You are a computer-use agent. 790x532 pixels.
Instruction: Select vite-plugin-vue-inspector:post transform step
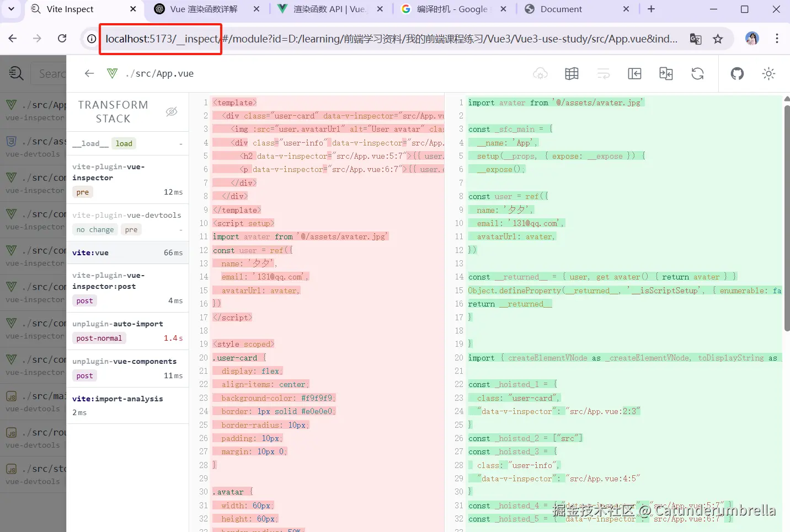(127, 288)
